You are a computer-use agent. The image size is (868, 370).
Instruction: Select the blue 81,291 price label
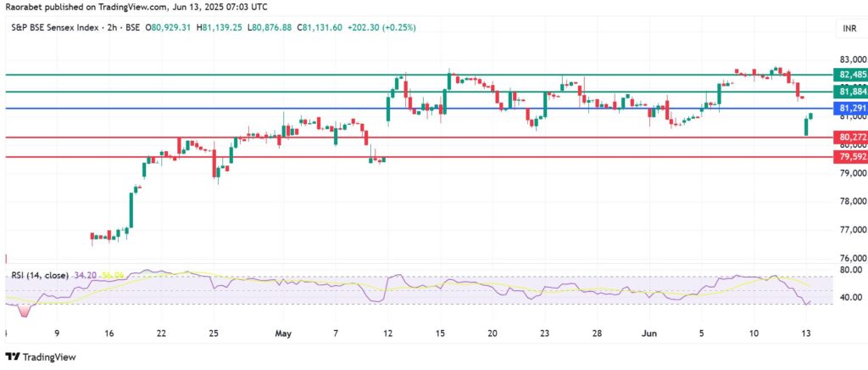850,109
